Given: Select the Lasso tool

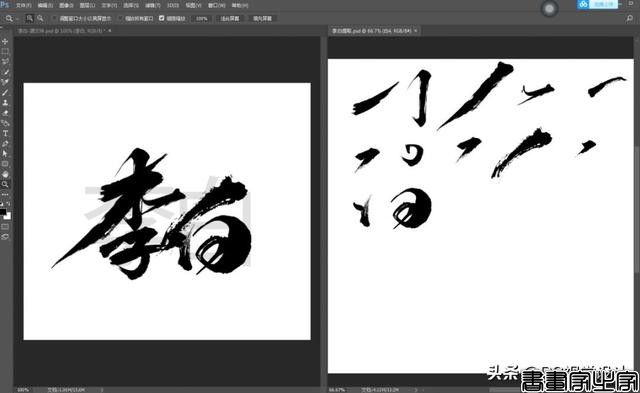Looking at the screenshot, I should (5, 62).
